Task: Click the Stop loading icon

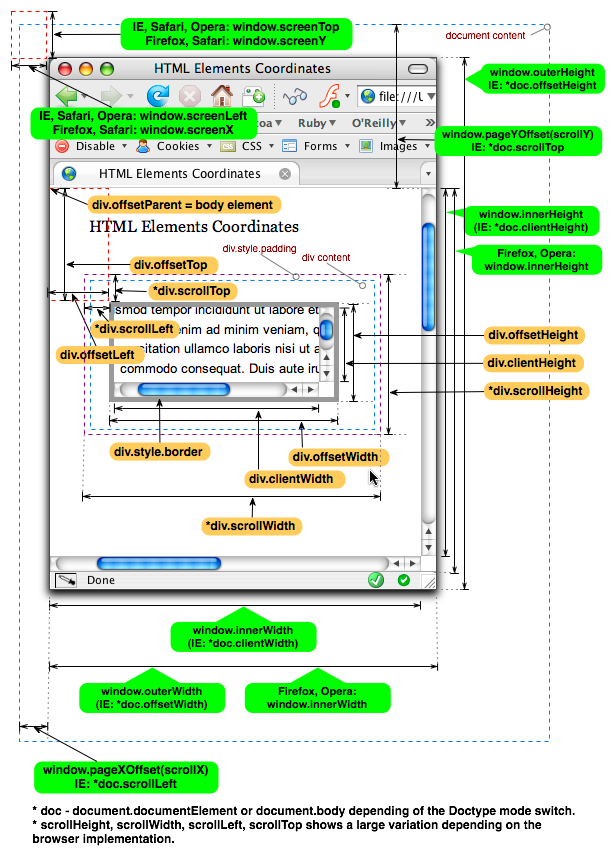Action: [x=190, y=96]
